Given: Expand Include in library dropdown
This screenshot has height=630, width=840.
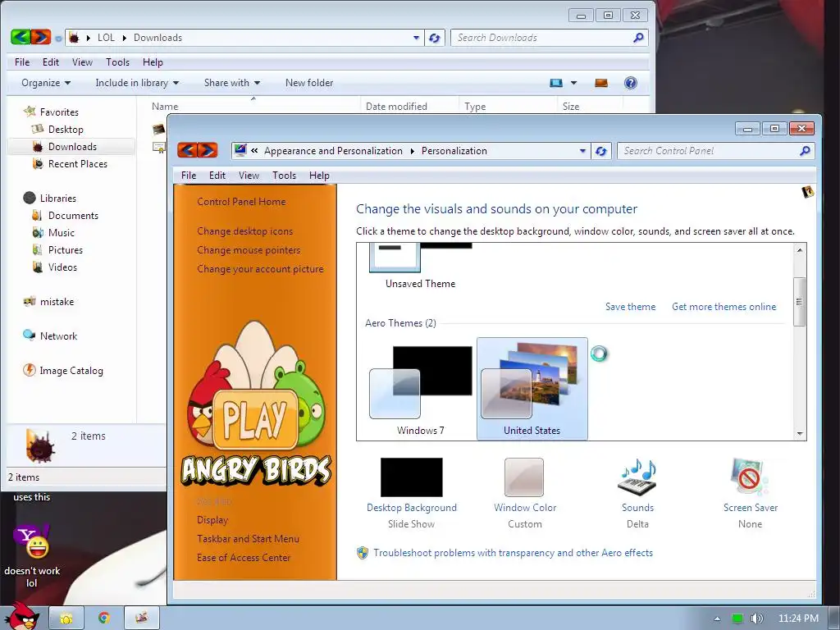Looking at the screenshot, I should (x=137, y=83).
